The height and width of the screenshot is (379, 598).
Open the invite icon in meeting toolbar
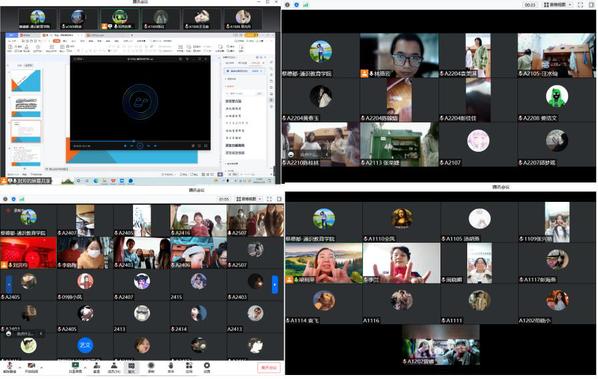97,366
